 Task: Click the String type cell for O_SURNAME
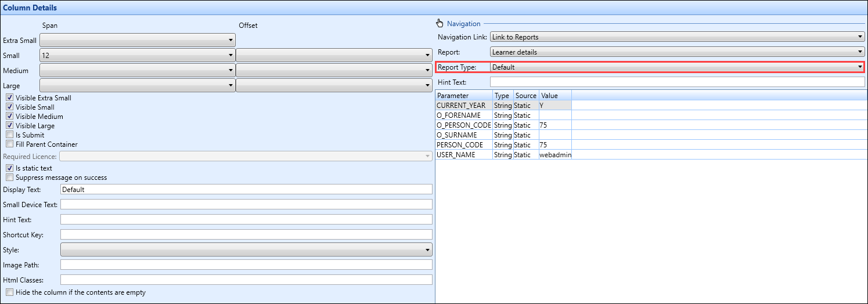click(503, 135)
